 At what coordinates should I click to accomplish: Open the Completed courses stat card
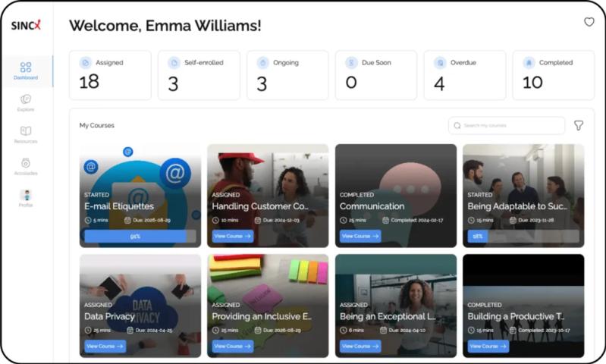click(553, 75)
